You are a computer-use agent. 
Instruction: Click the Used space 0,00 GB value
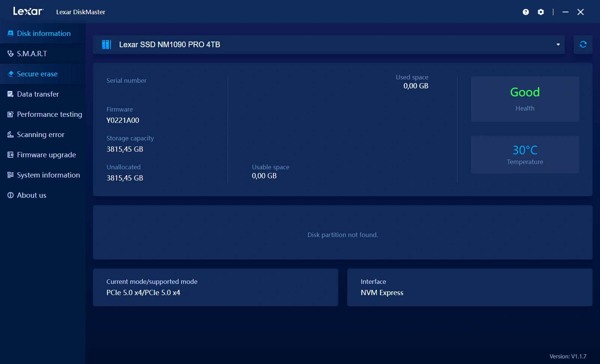click(416, 86)
